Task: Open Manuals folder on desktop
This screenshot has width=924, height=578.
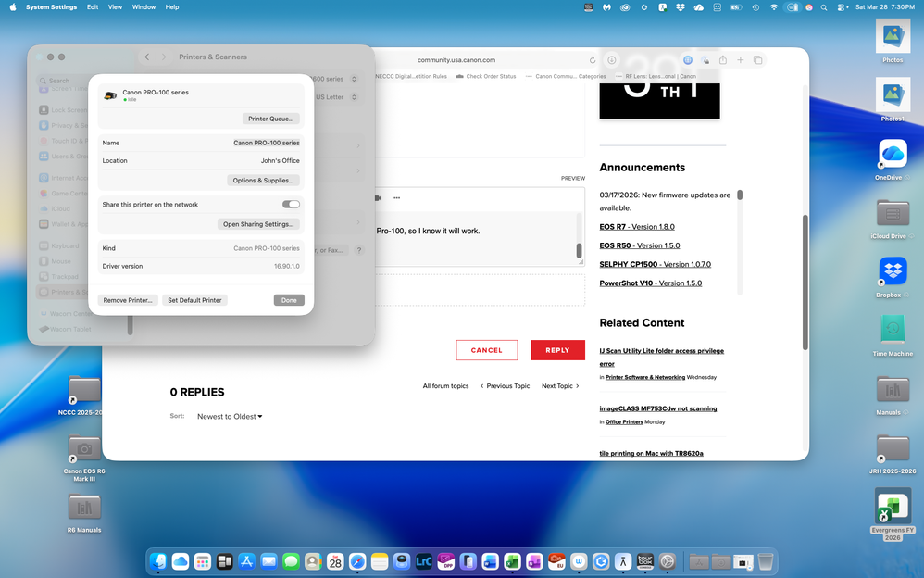Action: coord(893,394)
